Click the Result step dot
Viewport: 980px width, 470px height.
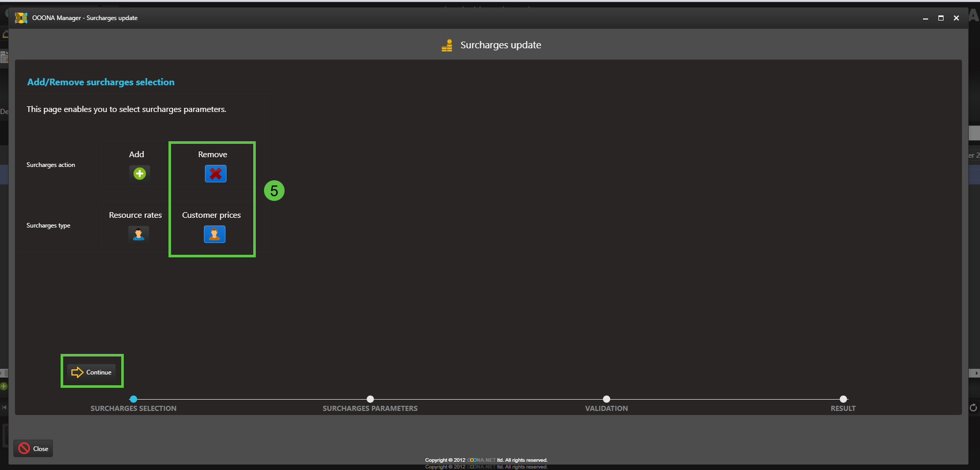(x=843, y=399)
